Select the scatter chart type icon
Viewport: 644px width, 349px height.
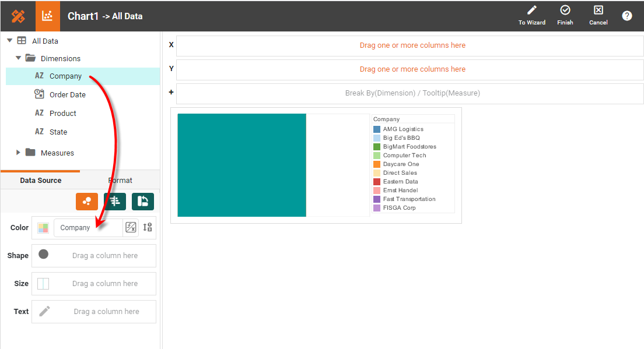click(x=86, y=201)
